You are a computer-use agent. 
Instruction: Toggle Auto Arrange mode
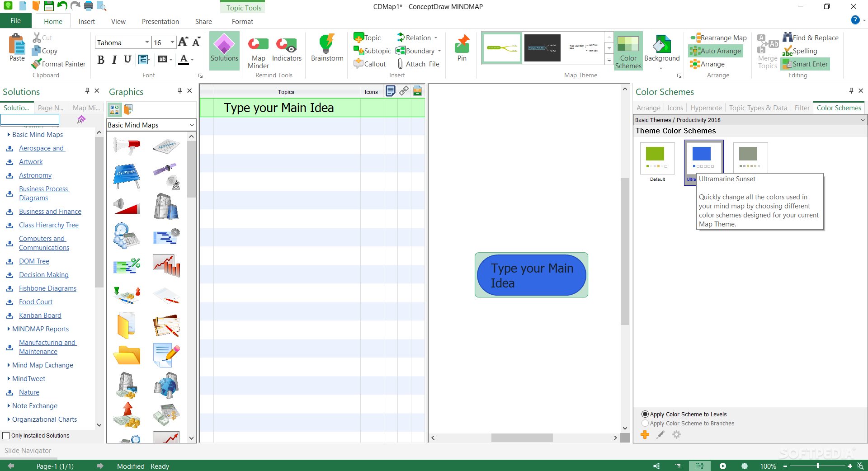pyautogui.click(x=716, y=51)
